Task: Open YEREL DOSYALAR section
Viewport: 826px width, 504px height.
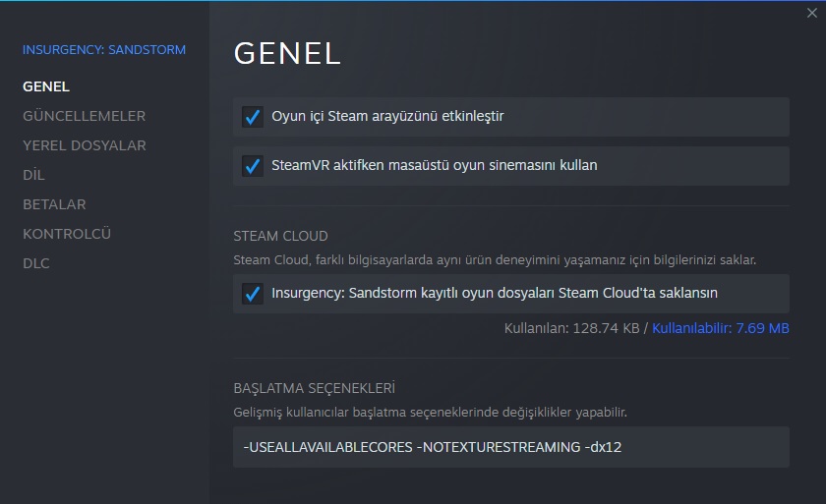Action: coord(85,145)
